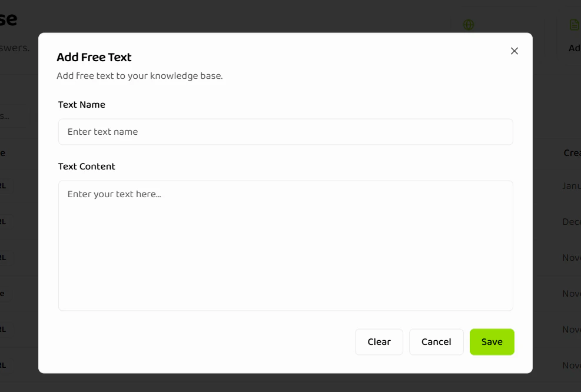Cancel adding free text
Image resolution: width=581 pixels, height=392 pixels.
coord(436,341)
